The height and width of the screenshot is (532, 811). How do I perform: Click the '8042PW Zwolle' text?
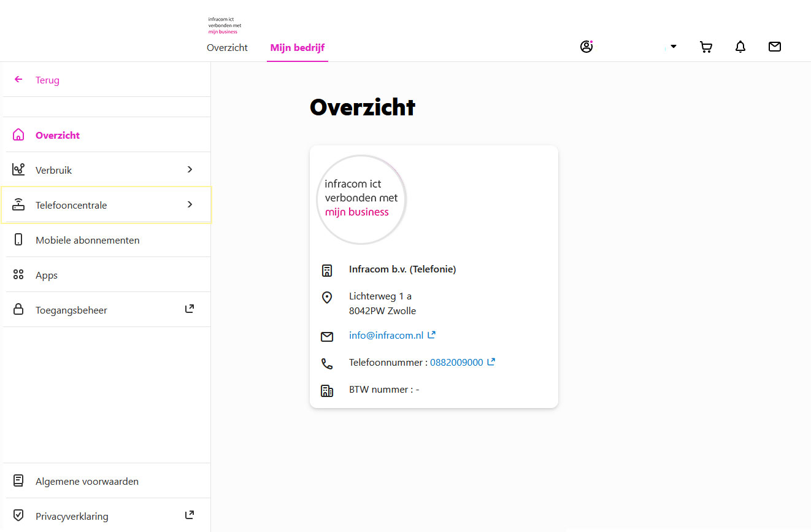[383, 310]
